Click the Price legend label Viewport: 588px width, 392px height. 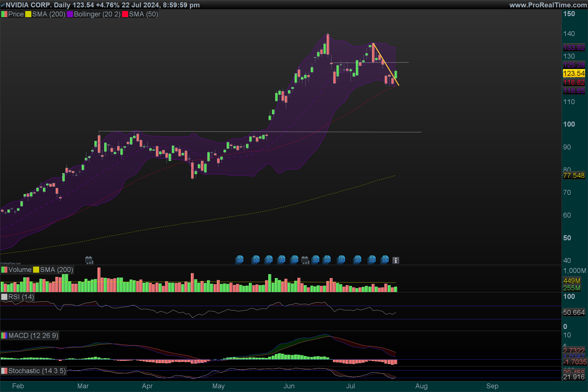point(16,14)
